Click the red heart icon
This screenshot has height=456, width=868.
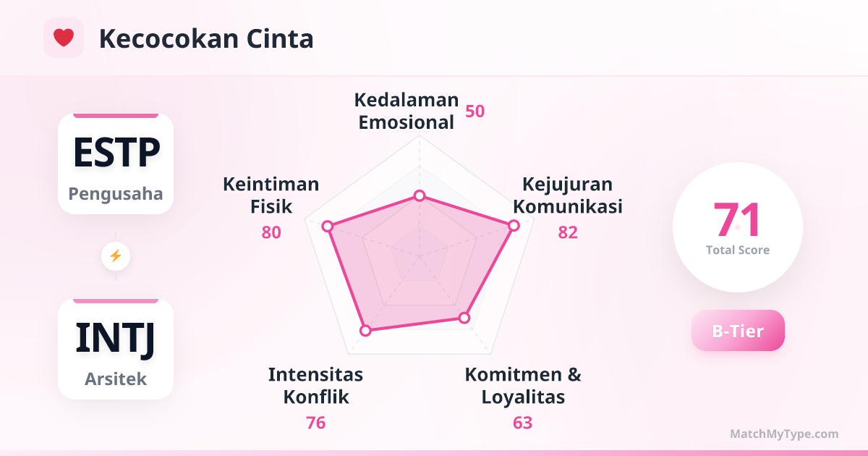(x=64, y=38)
